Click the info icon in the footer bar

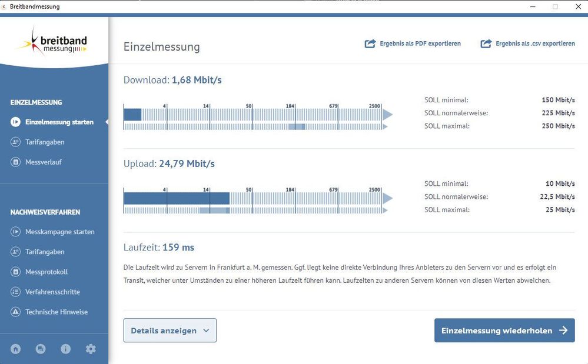[x=65, y=349]
